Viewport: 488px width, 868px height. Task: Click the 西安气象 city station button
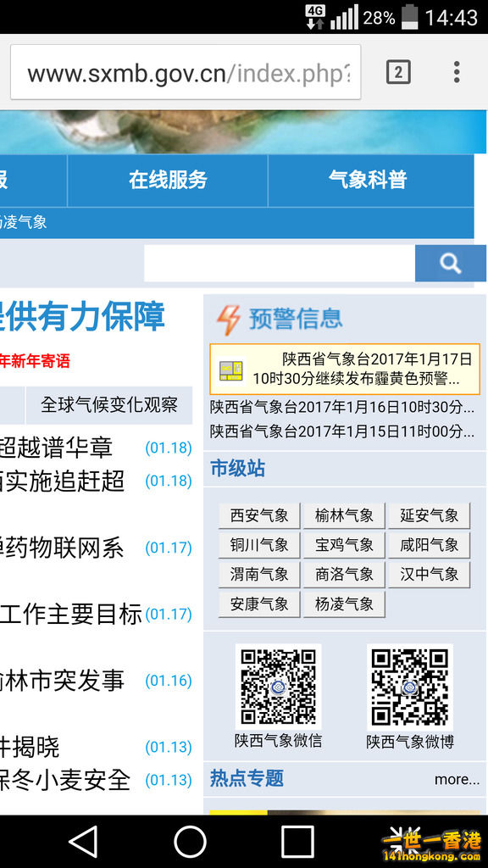point(259,516)
